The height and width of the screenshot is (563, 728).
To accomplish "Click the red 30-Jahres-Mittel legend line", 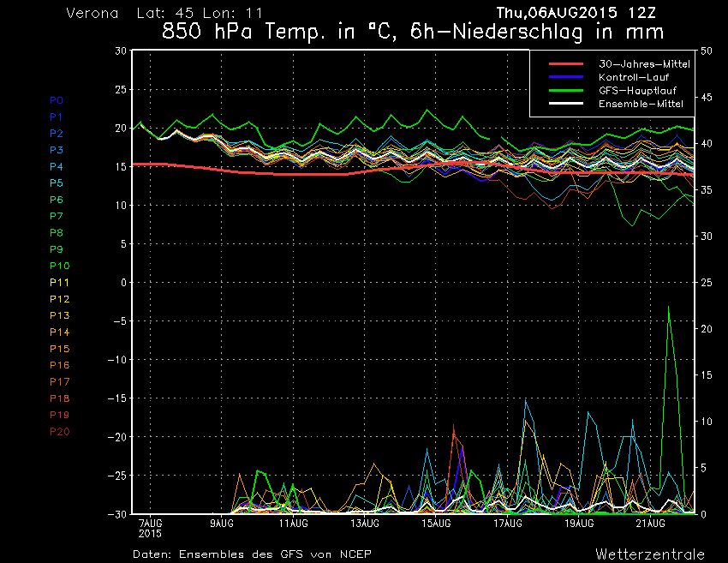I will pyautogui.click(x=566, y=63).
